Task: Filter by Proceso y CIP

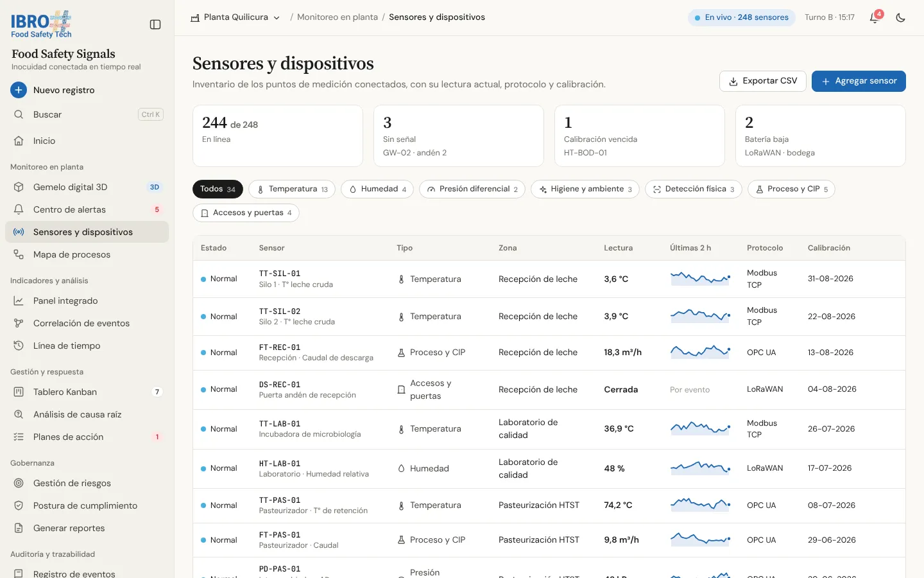Action: click(x=792, y=189)
